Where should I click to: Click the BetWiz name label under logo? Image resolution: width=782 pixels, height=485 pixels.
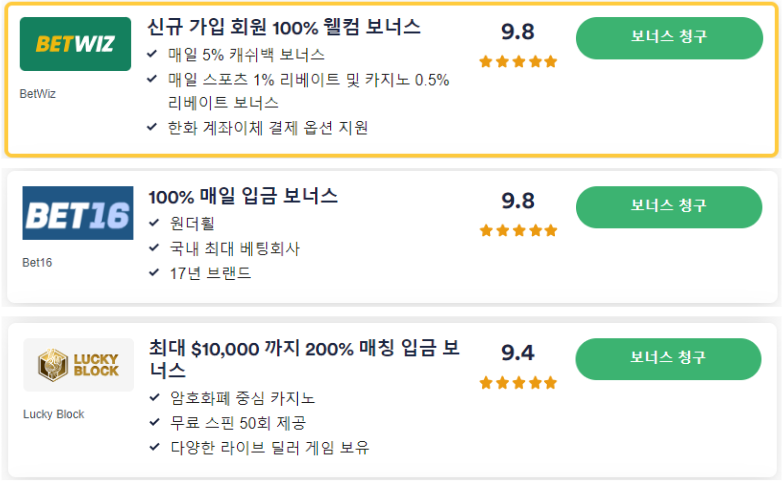(37, 94)
